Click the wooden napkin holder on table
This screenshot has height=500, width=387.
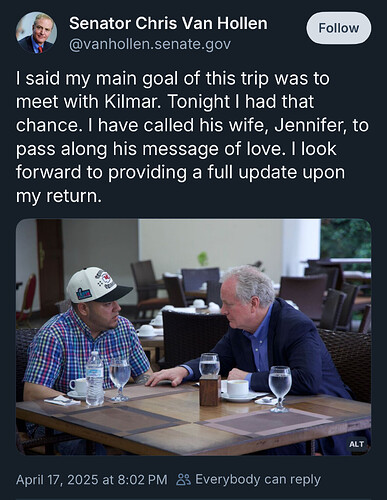tap(210, 390)
